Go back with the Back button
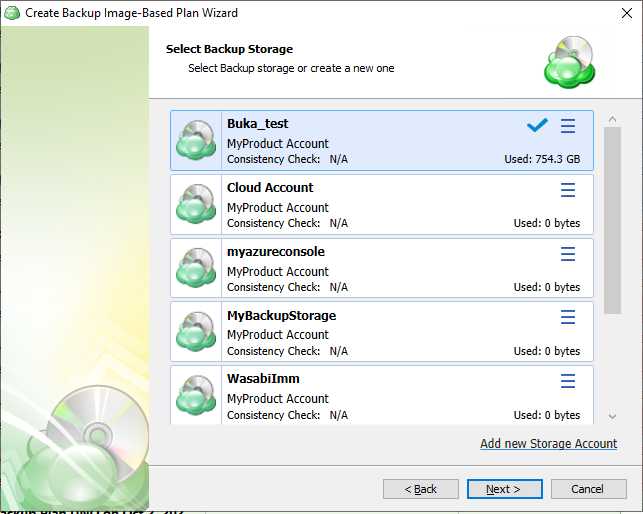The height and width of the screenshot is (514, 643). tap(420, 489)
